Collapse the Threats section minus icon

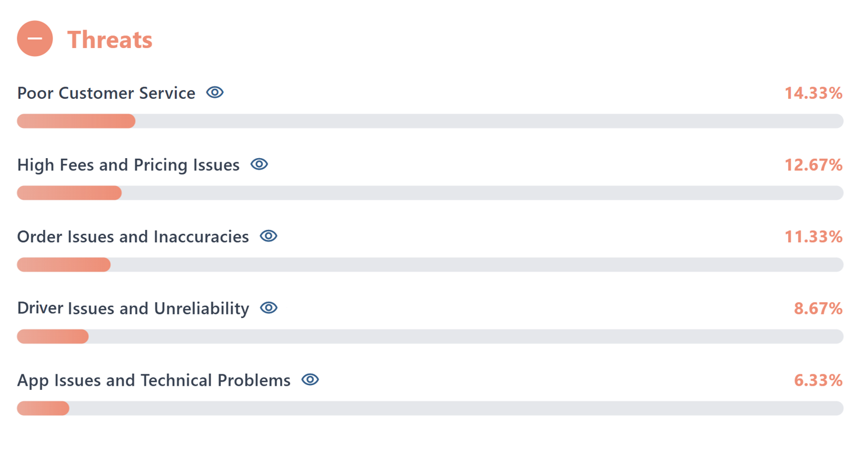(x=35, y=39)
